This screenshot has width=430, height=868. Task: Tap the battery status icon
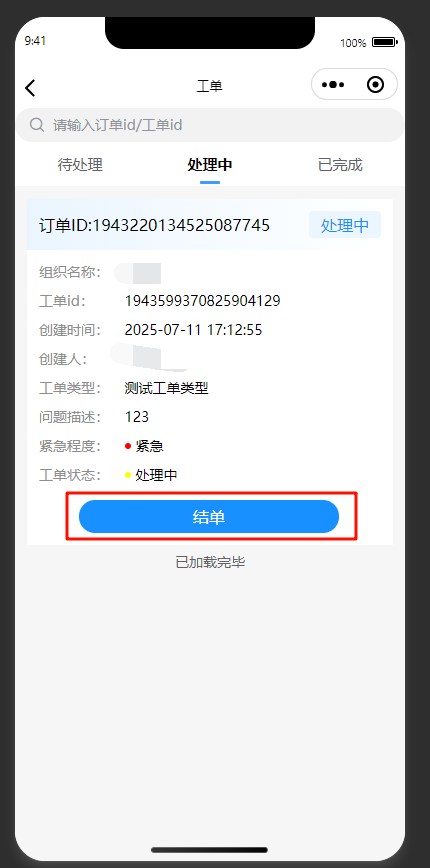[385, 42]
